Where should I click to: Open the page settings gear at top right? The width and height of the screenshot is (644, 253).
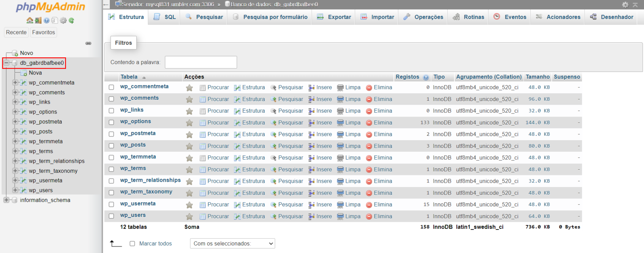(x=625, y=5)
